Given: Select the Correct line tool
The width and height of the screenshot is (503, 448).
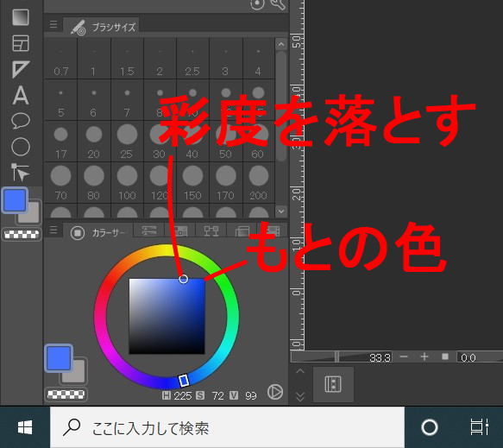Looking at the screenshot, I should pos(20,173).
